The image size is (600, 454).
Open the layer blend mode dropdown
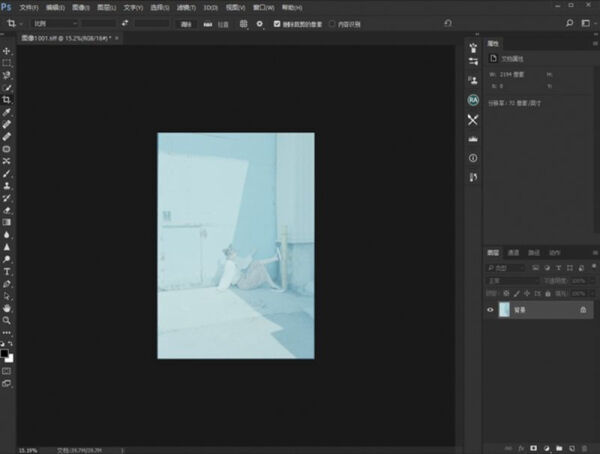click(512, 281)
